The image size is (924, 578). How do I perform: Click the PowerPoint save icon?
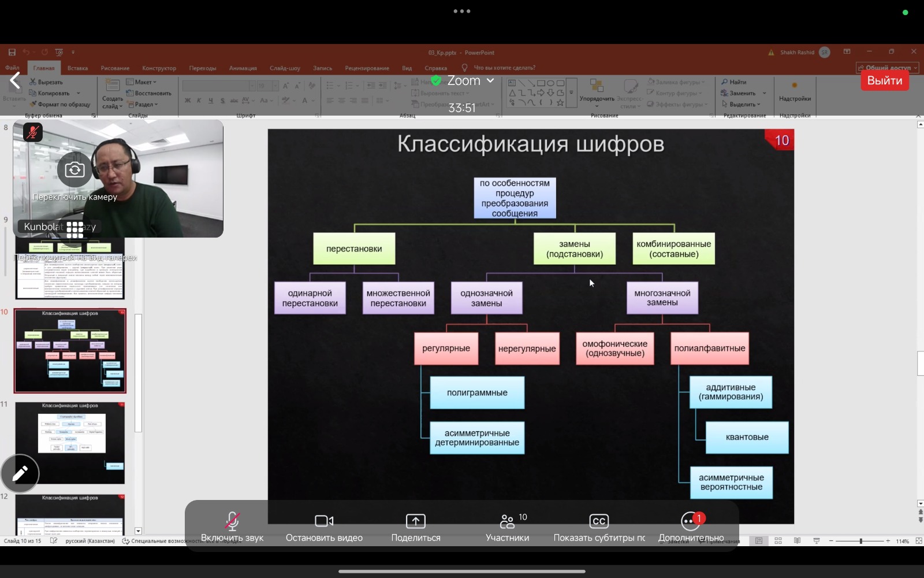coord(12,53)
